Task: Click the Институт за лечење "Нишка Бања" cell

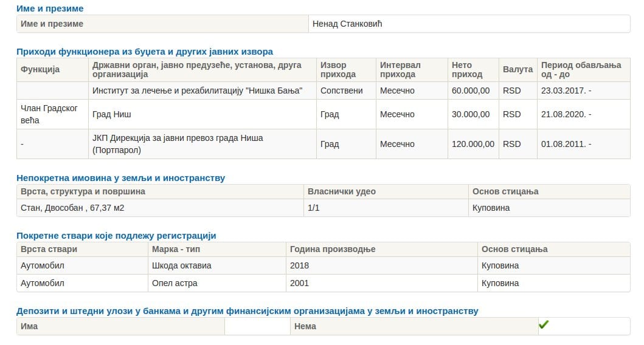Action: click(197, 91)
